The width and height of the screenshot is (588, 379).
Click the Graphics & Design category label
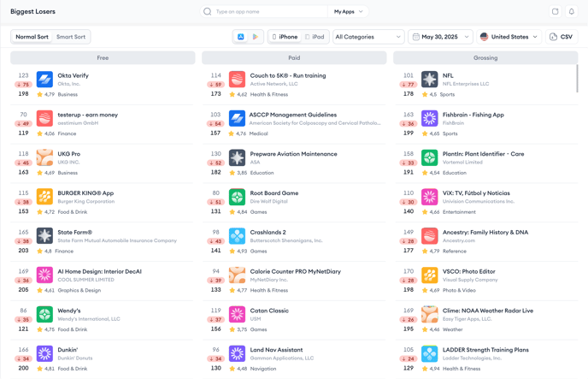pos(79,290)
